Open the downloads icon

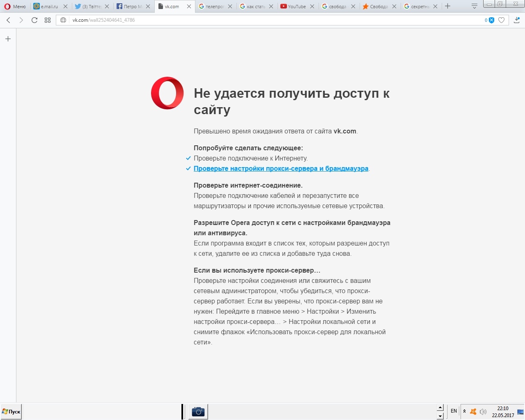tap(517, 20)
